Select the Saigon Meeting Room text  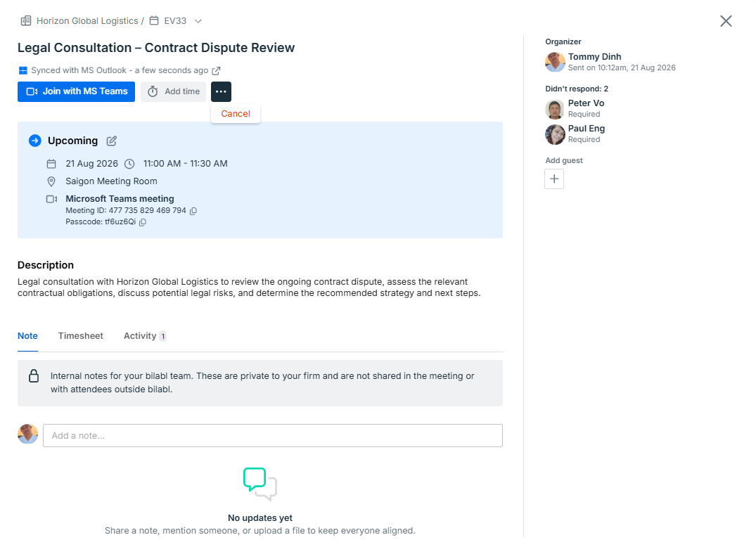point(111,181)
